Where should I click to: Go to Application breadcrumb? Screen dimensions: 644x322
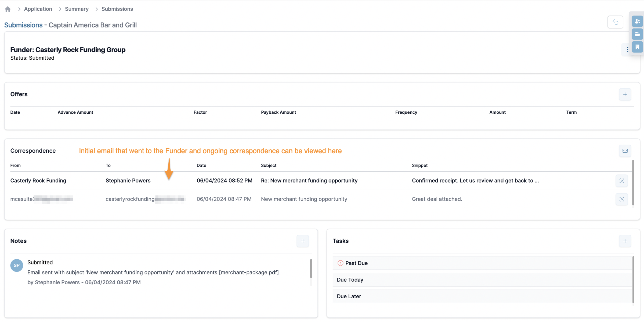(x=38, y=9)
